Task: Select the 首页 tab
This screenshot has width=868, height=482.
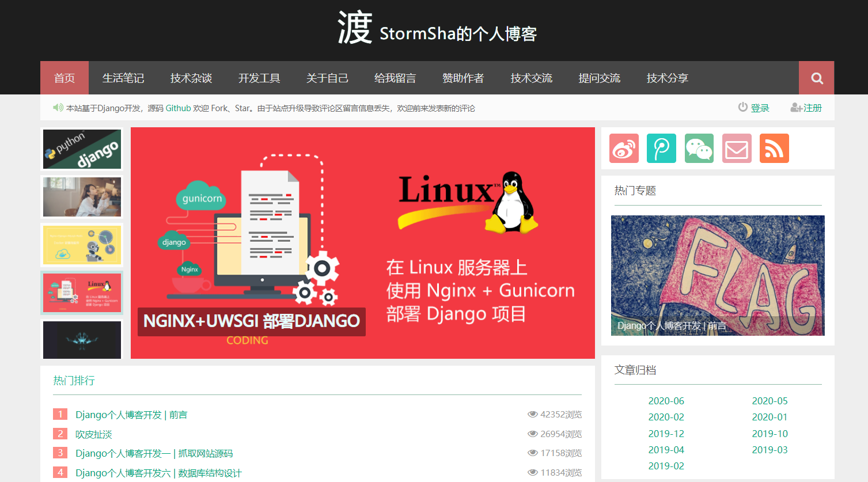Action: point(64,78)
